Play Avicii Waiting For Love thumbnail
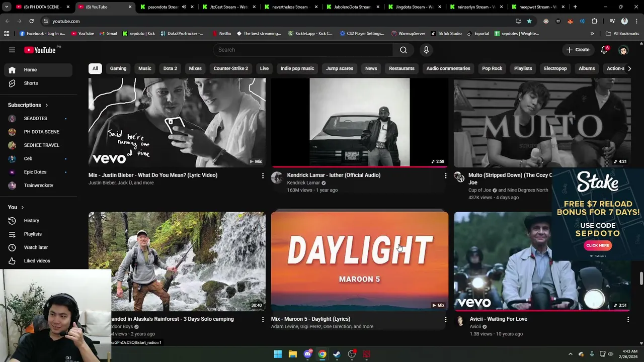Screen dimensions: 644x362 click(x=542, y=261)
